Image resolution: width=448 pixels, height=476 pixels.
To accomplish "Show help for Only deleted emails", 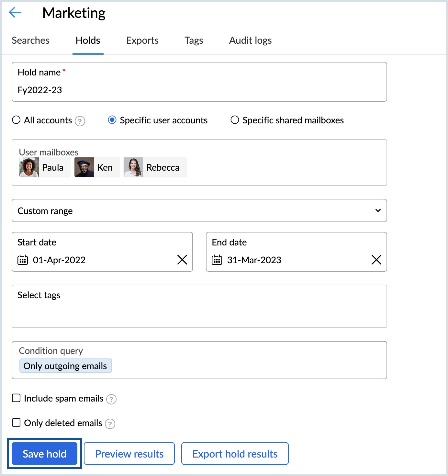I will coord(110,424).
